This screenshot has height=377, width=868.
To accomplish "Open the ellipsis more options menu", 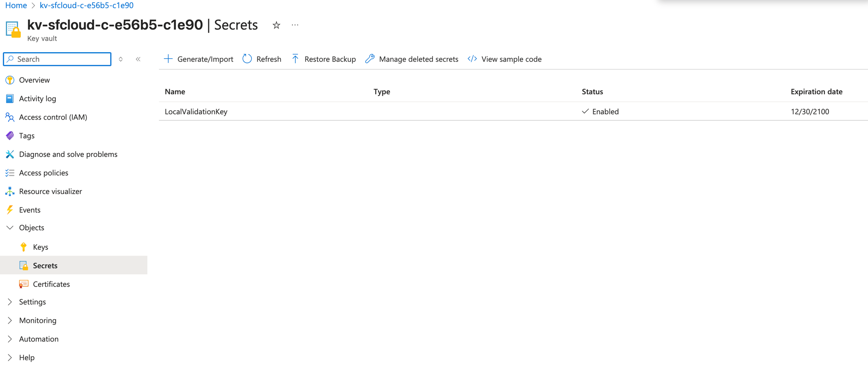I will (295, 25).
